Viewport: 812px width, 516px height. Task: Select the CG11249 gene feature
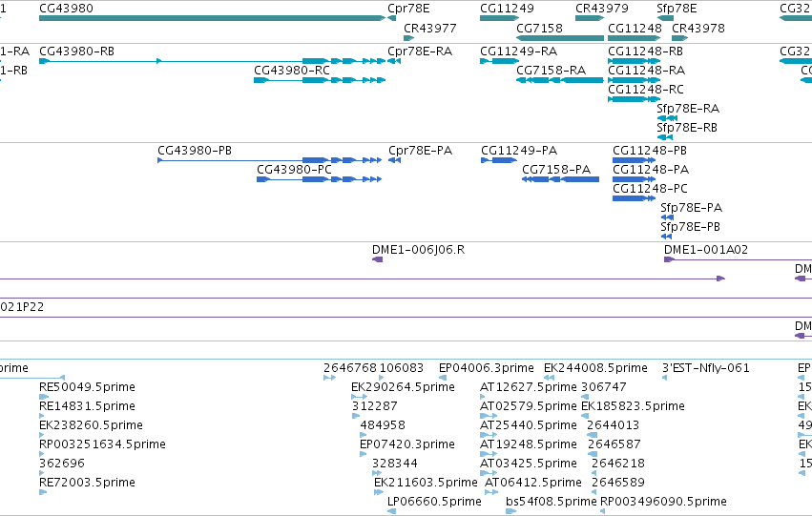499,18
